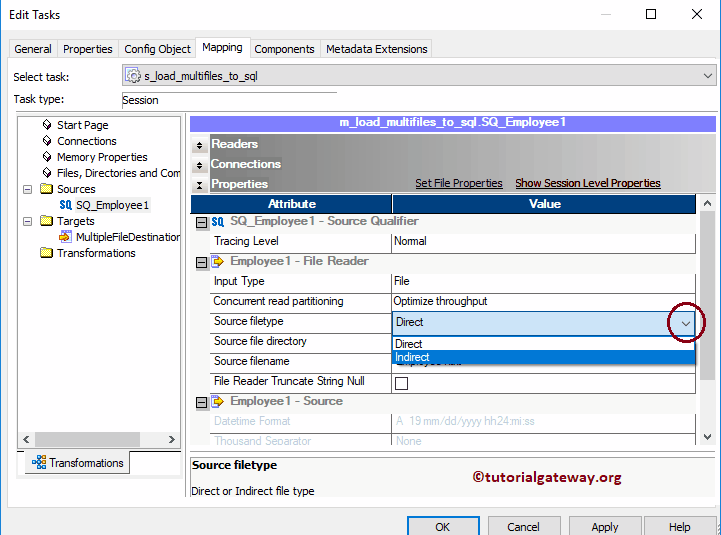The height and width of the screenshot is (535, 721).
Task: Click the Tracing Level value Normal
Action: (543, 242)
